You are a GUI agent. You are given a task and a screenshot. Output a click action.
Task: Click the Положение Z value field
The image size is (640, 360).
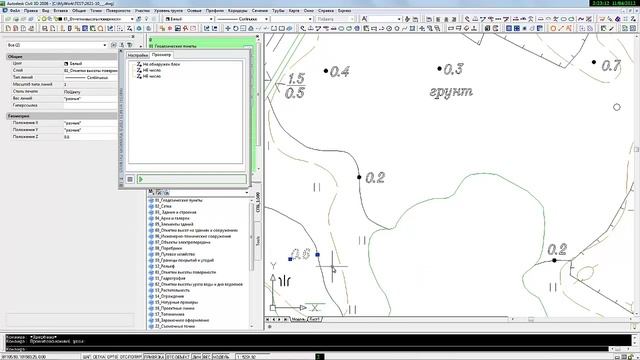click(90, 137)
